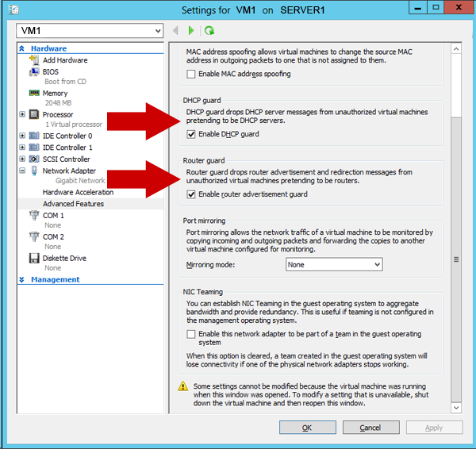Uncheck Enable DHCP guard
This screenshot has height=449, width=476.
(x=191, y=134)
